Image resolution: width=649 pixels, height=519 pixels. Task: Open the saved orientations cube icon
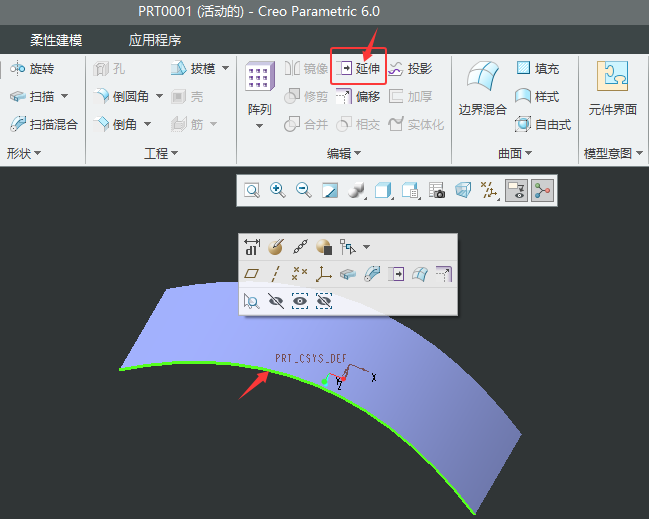pos(410,191)
